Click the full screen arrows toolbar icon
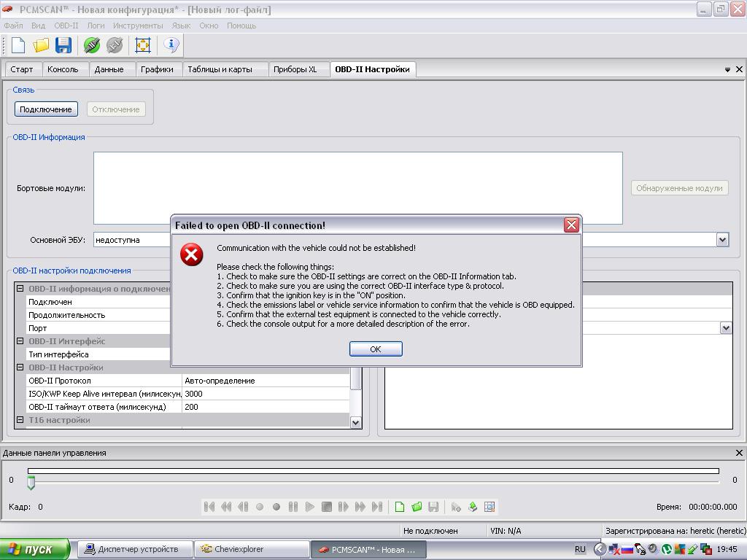 (143, 45)
